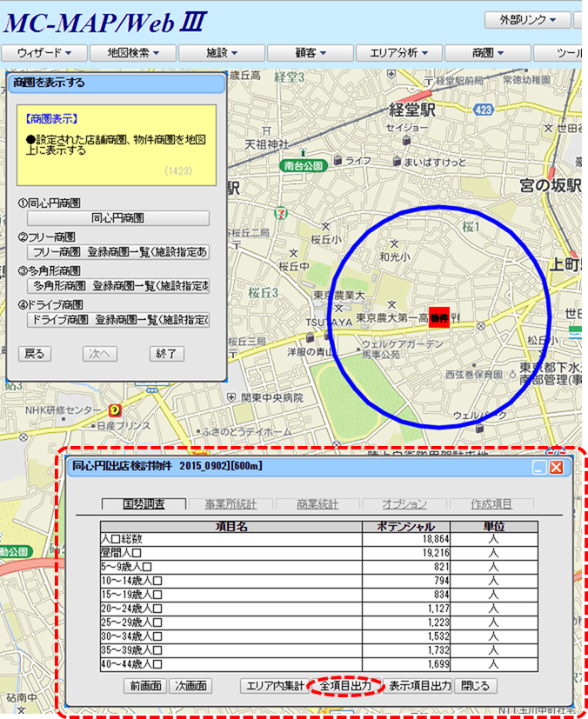Click the ポテンシャル column header

[406, 526]
